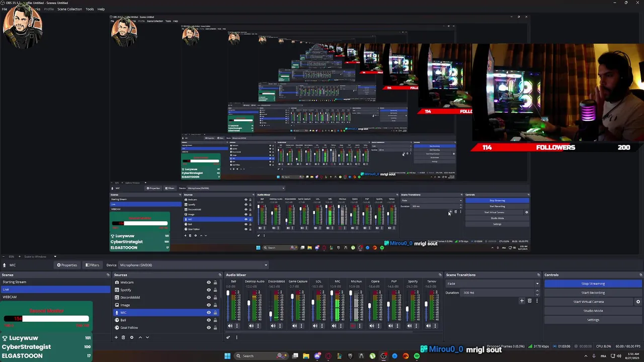
Task: Open the virtual camera settings gear
Action: (638, 302)
